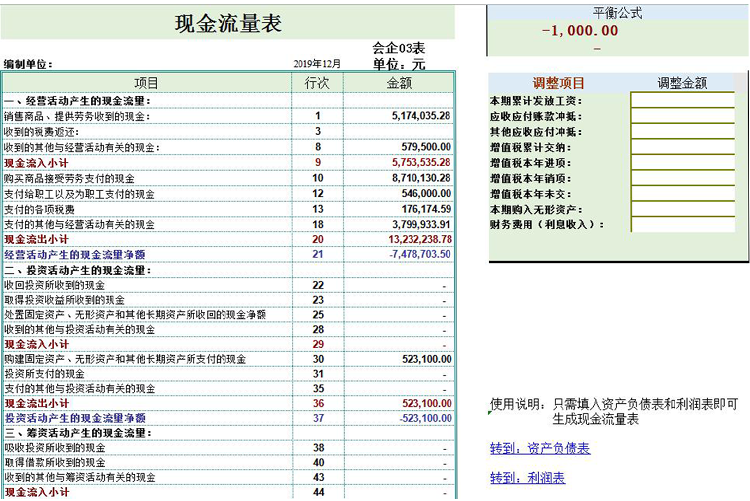
Task: Select the 使用说明 instruction text
Action: (x=614, y=412)
